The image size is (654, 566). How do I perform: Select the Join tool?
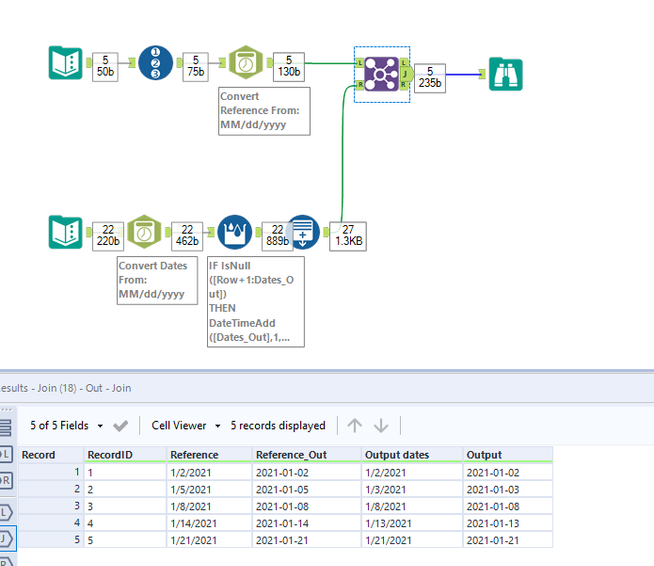[382, 74]
